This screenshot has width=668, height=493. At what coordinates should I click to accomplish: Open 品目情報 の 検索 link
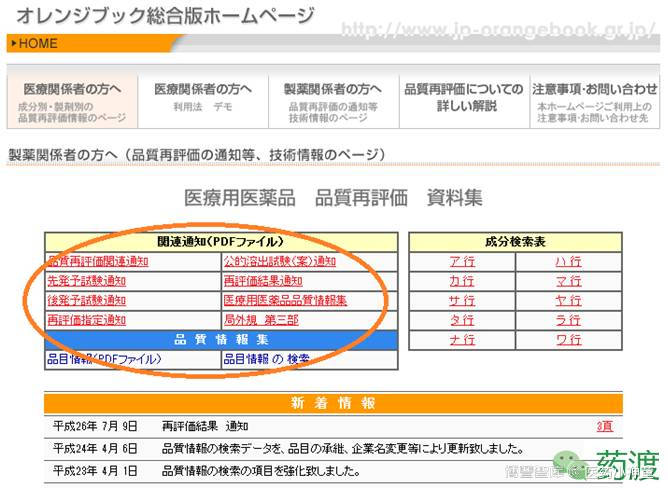click(267, 359)
